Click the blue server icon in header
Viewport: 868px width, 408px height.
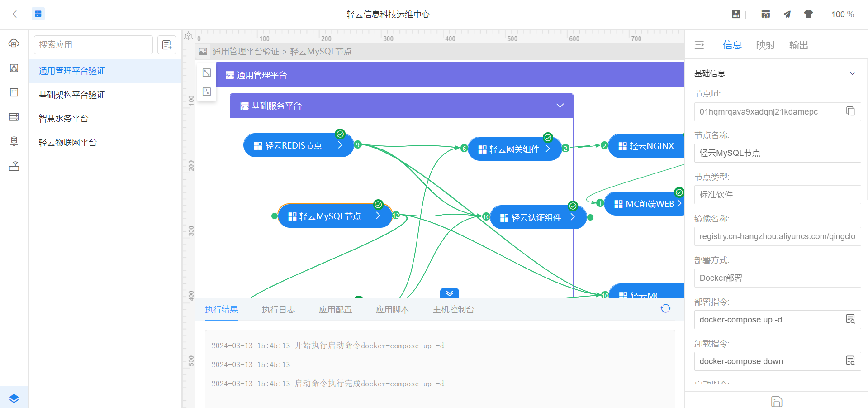click(38, 14)
